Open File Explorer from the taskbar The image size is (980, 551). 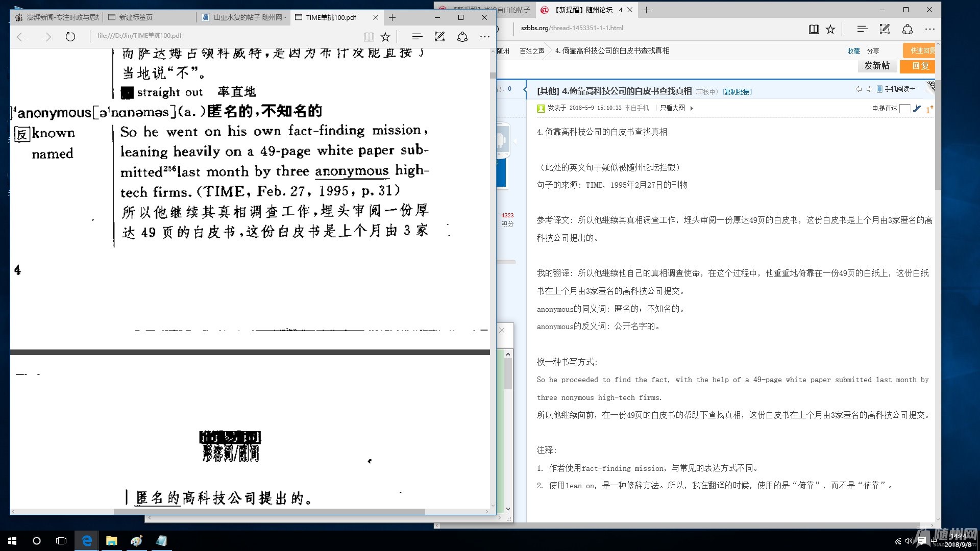pyautogui.click(x=111, y=541)
